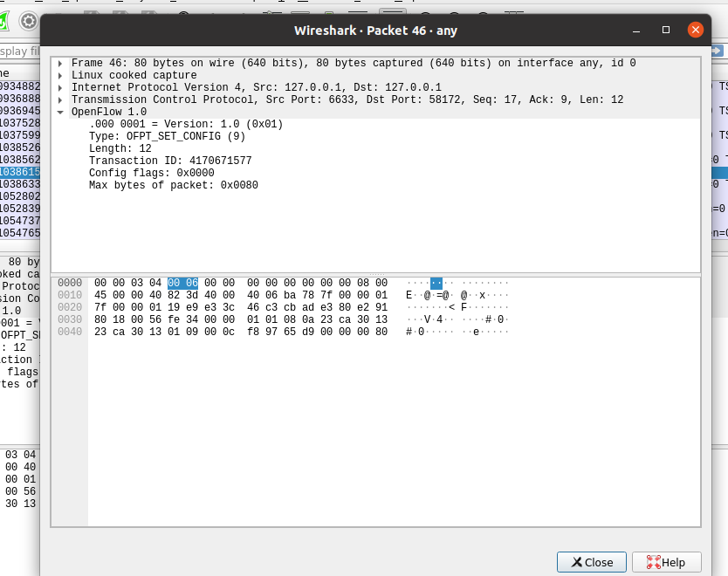This screenshot has height=576, width=728.
Task: Click the display filter field in main window
Action: pos(20,51)
